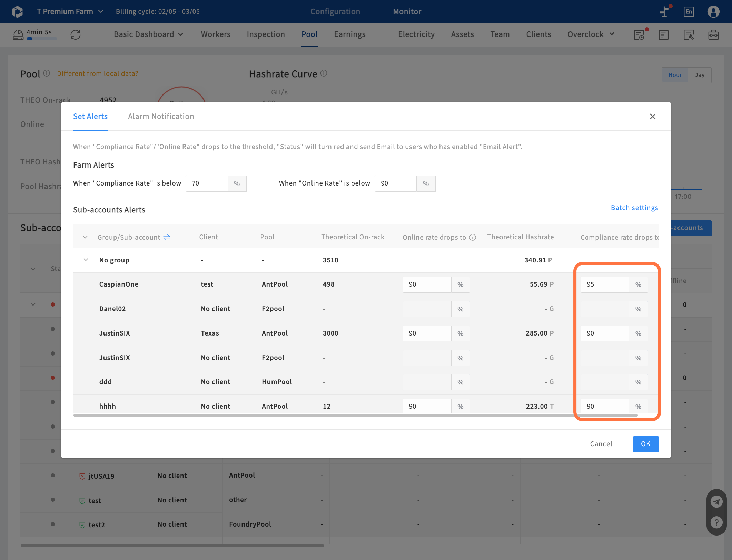Select Day view for Hashrate Curve
Screen dimensions: 732x560
(699, 75)
